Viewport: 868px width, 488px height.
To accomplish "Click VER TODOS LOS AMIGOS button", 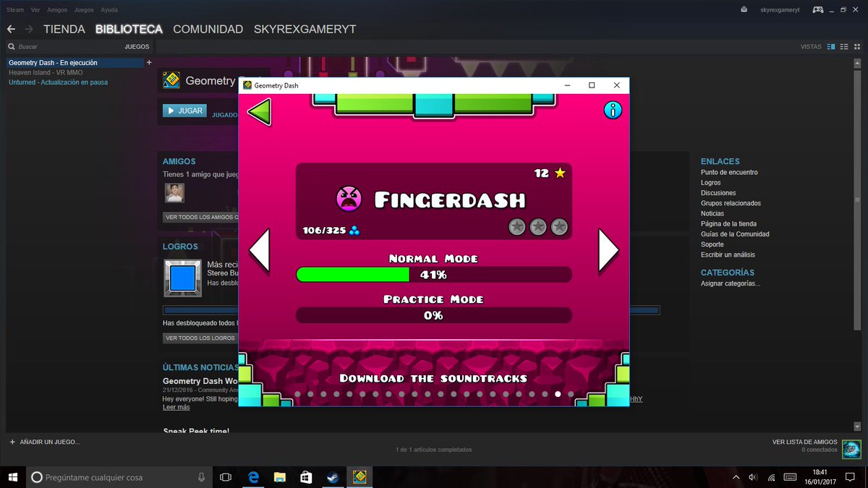I will [x=201, y=217].
